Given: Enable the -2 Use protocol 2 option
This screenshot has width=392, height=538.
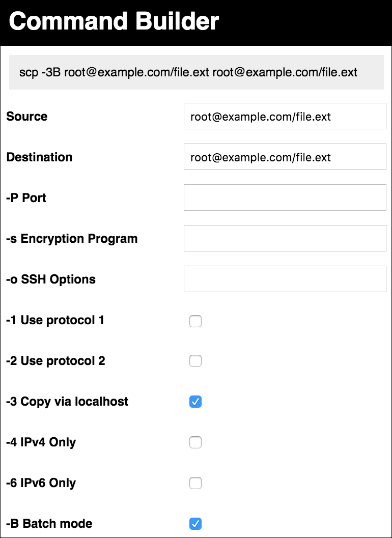Looking at the screenshot, I should pyautogui.click(x=195, y=361).
